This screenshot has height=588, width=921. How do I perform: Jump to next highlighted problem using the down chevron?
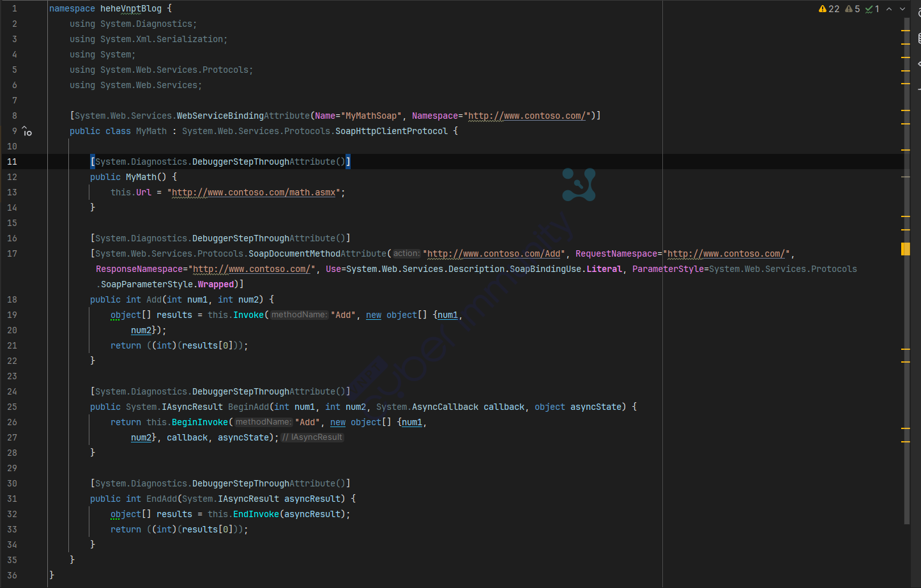(x=902, y=9)
